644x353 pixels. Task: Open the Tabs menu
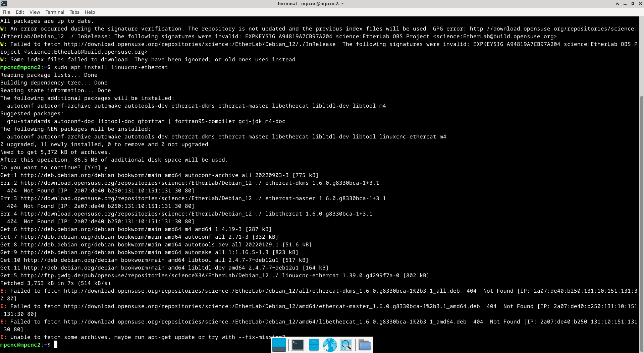[74, 12]
